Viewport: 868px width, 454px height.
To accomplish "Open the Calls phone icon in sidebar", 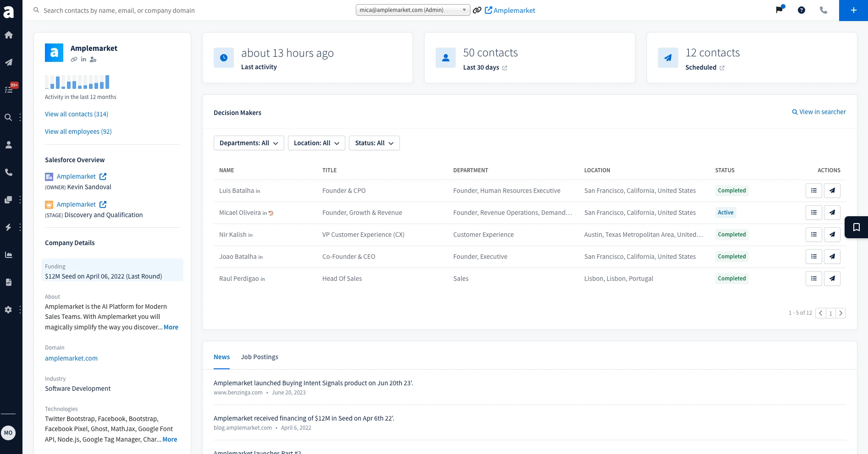I will [9, 172].
